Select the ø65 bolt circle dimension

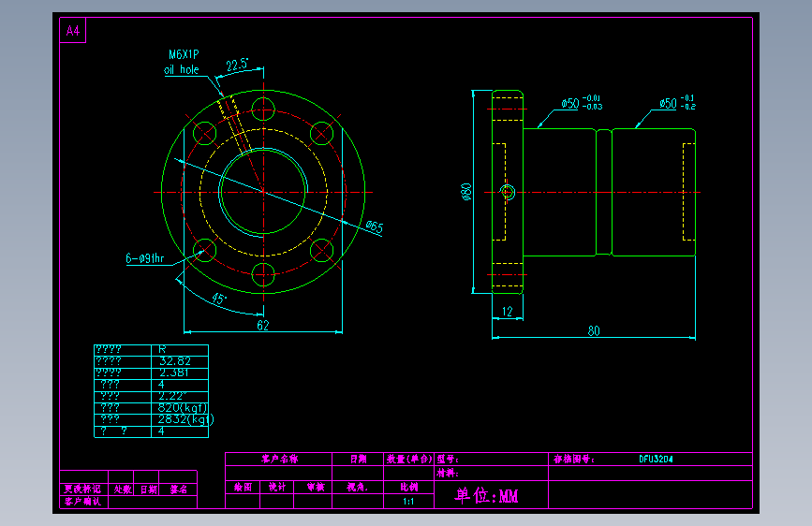374,226
